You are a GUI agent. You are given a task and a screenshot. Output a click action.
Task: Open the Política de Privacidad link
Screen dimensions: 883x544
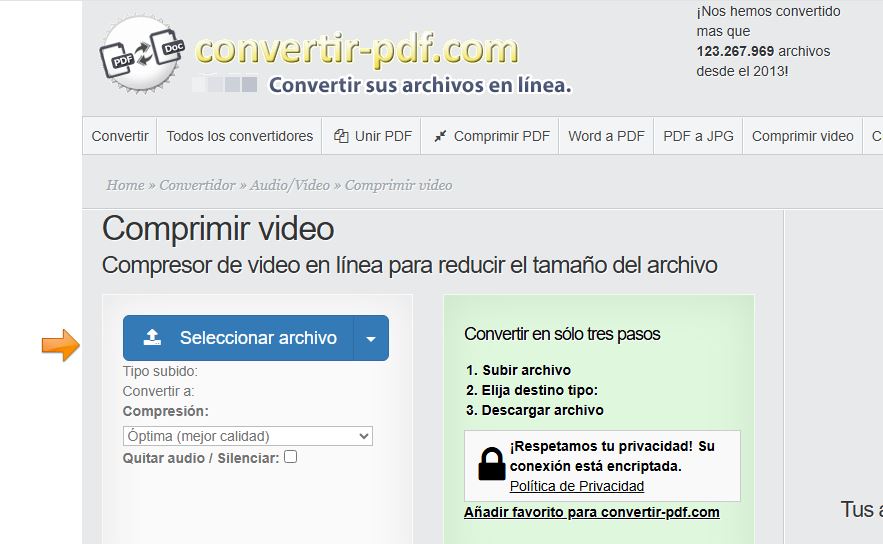click(x=577, y=486)
